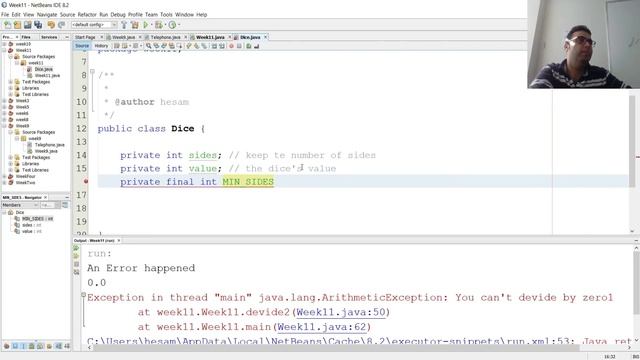
Task: Open the default config dropdown
Action: [x=94, y=25]
